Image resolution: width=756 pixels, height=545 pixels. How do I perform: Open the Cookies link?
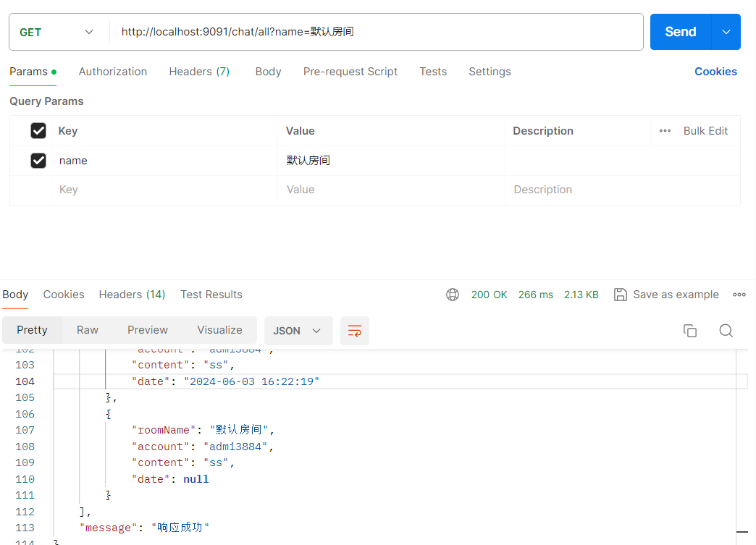[x=715, y=72]
